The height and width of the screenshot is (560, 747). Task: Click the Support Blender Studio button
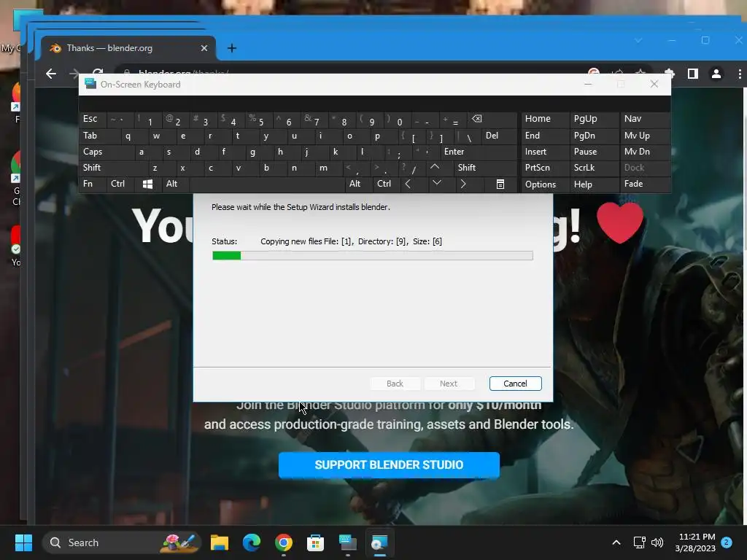coord(389,464)
